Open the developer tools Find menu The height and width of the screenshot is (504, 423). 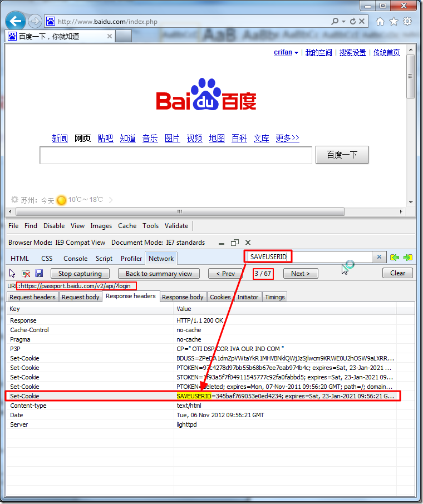(x=31, y=226)
